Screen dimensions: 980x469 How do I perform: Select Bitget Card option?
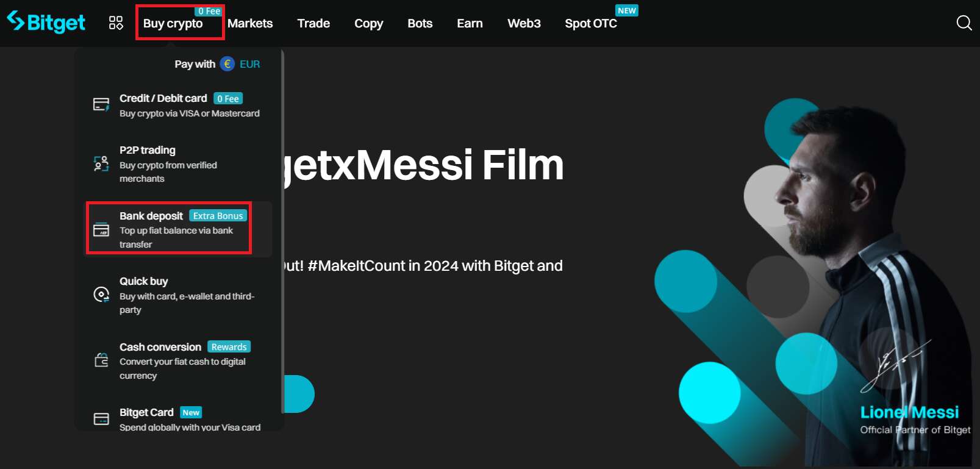[x=177, y=418]
